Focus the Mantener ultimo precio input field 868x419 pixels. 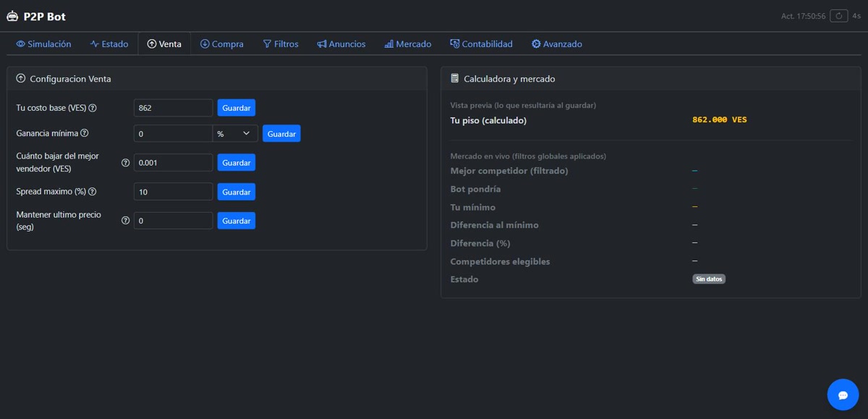point(174,221)
